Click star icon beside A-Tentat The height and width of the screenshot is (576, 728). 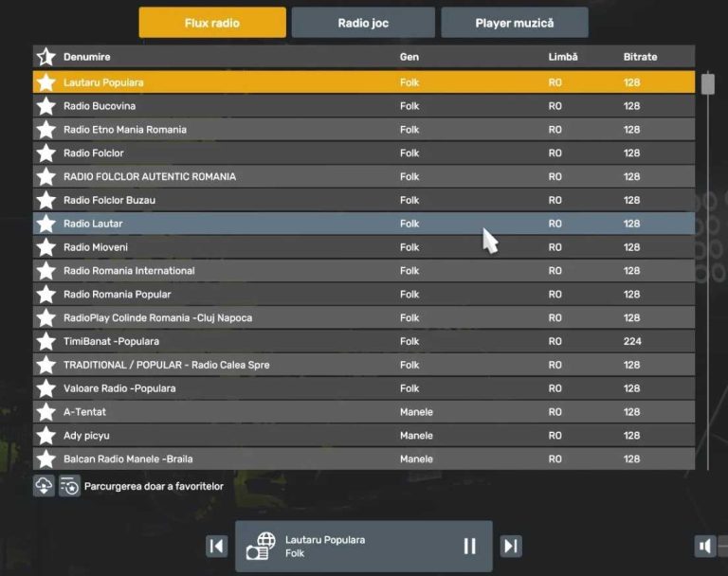tap(46, 412)
